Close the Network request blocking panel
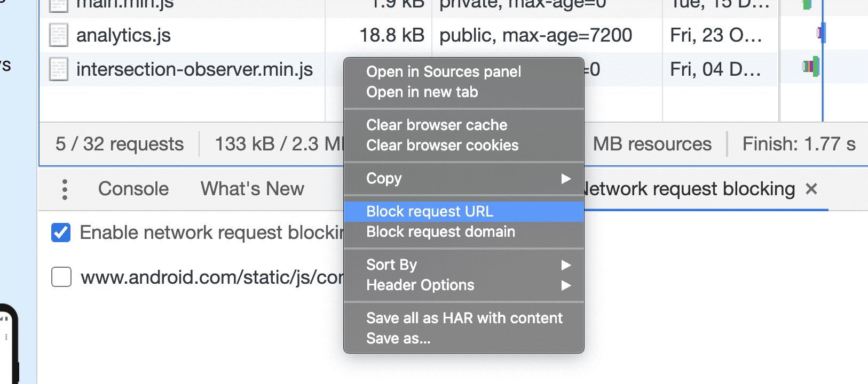 [x=811, y=189]
